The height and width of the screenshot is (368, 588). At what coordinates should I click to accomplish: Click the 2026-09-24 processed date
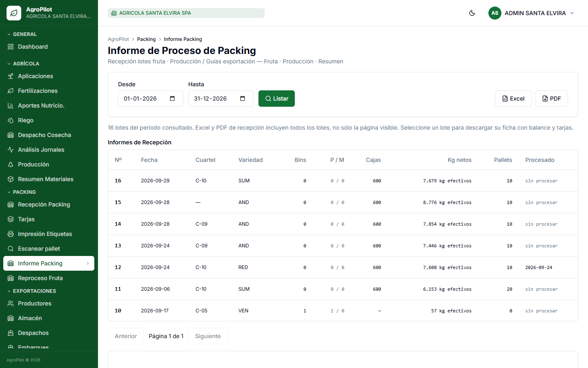[x=539, y=267]
